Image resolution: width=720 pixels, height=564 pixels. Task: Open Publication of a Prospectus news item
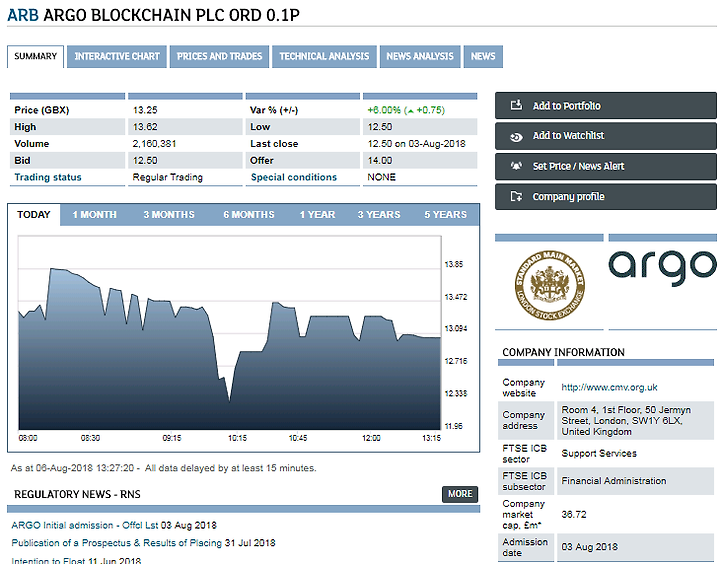point(117,543)
